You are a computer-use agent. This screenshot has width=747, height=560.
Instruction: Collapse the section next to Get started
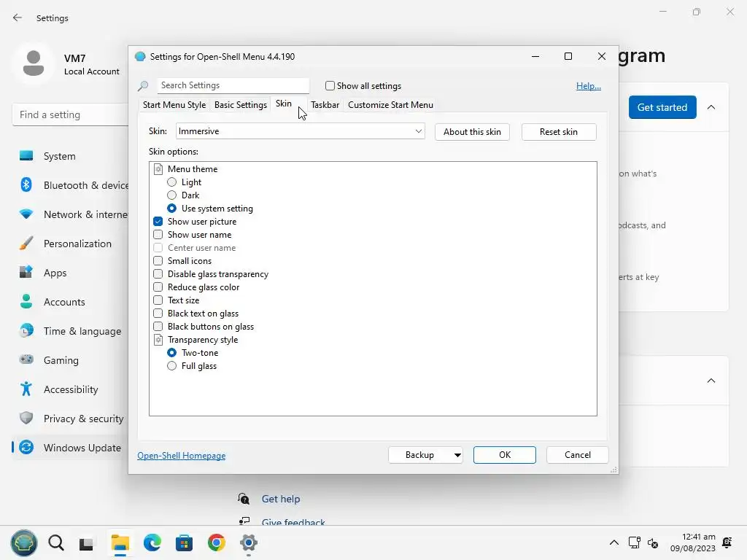pyautogui.click(x=711, y=107)
